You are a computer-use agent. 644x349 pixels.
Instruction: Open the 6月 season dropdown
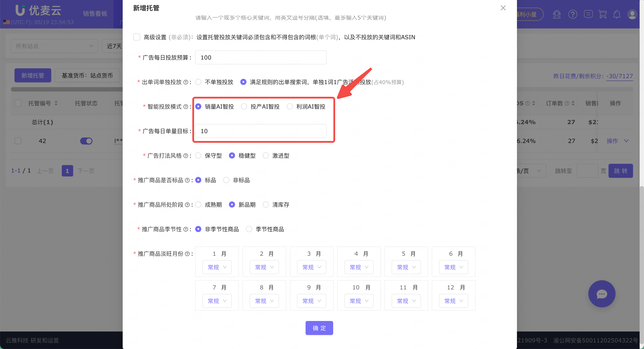point(453,267)
